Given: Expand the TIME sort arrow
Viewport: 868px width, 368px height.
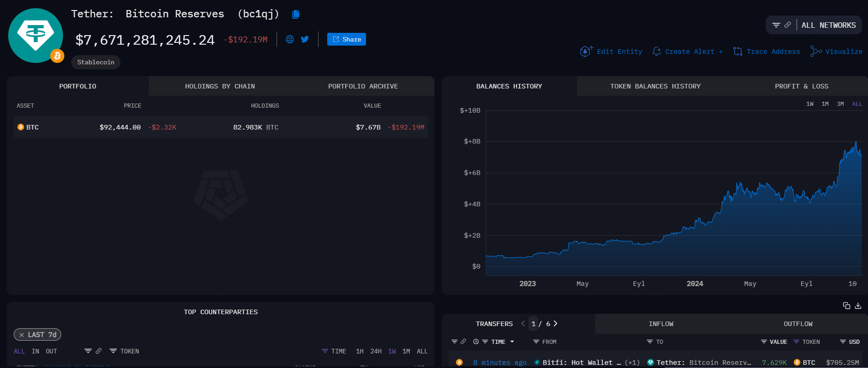Looking at the screenshot, I should tap(512, 342).
